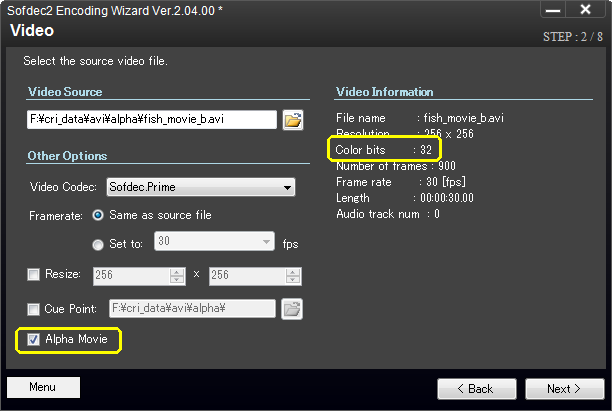The image size is (612, 411).
Task: Minimize the Encoding Wizard window
Action: coord(553,9)
